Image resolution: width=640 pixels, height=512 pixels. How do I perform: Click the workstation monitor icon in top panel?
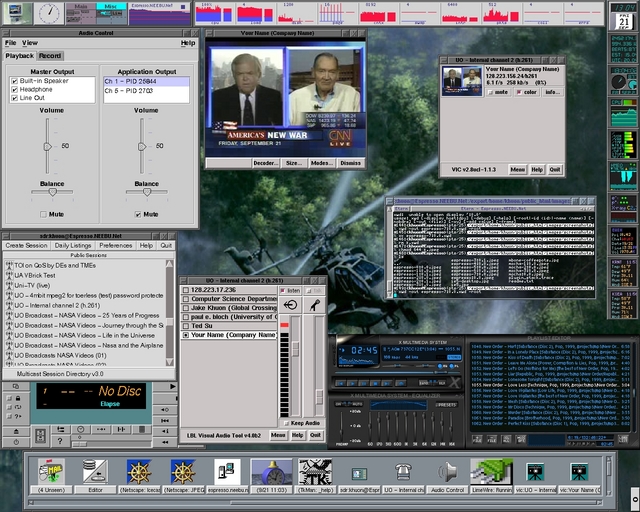tap(16, 13)
